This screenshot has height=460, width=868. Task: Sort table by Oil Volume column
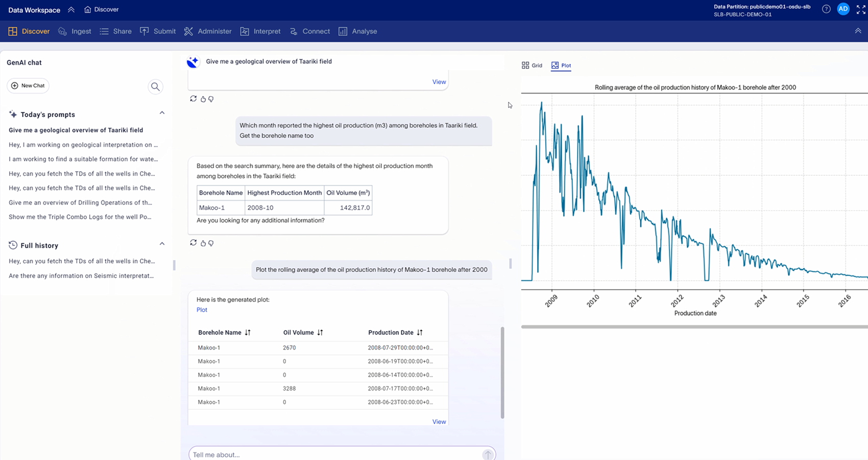click(x=320, y=333)
